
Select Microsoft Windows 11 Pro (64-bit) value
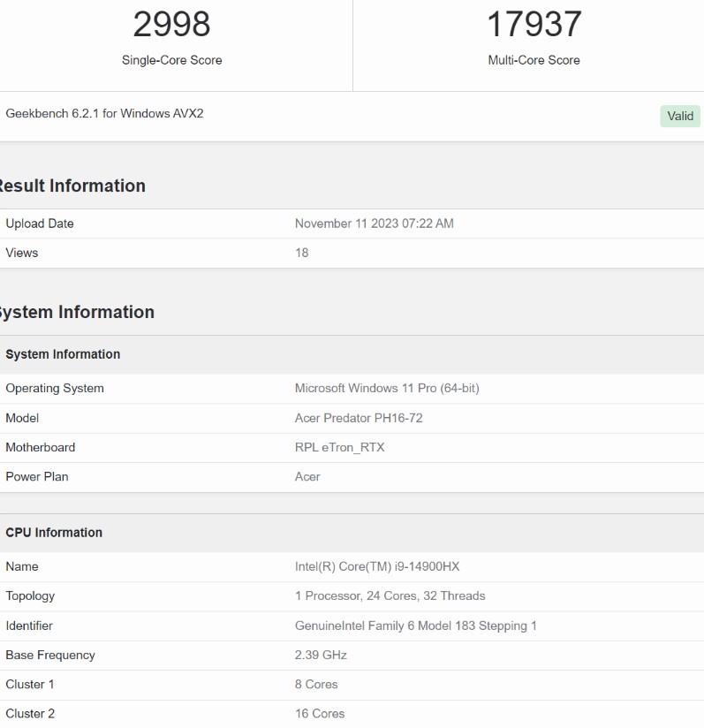click(387, 388)
